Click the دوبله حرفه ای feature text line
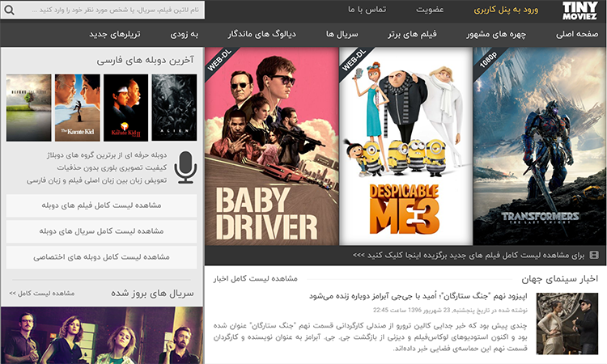Image resolution: width=607 pixels, height=364 pixels. pyautogui.click(x=107, y=155)
